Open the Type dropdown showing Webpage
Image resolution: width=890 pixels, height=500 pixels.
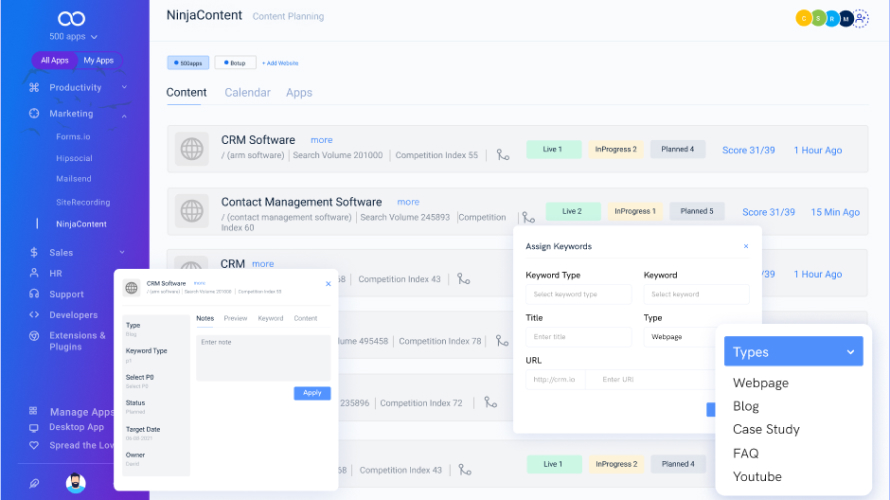pyautogui.click(x=679, y=337)
